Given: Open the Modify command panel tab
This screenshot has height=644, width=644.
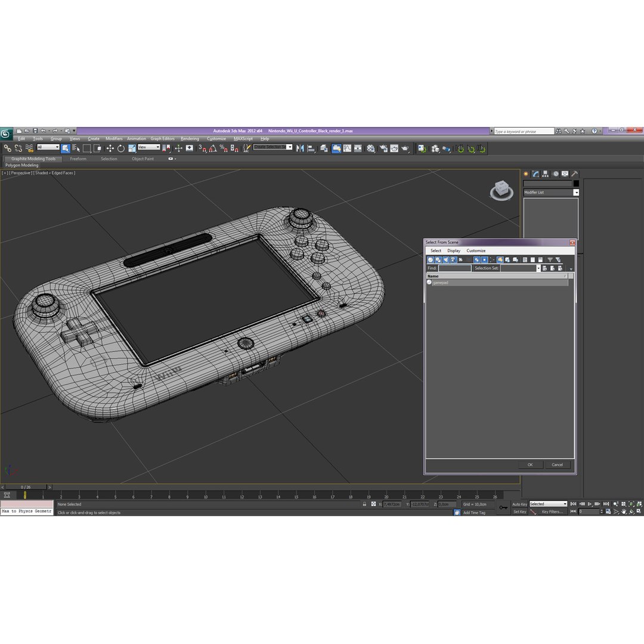Looking at the screenshot, I should 535,174.
